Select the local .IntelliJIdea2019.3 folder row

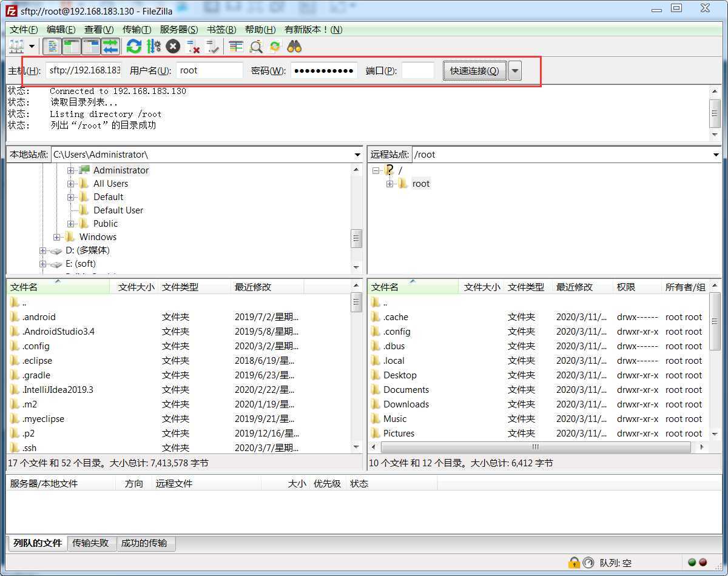pyautogui.click(x=179, y=390)
